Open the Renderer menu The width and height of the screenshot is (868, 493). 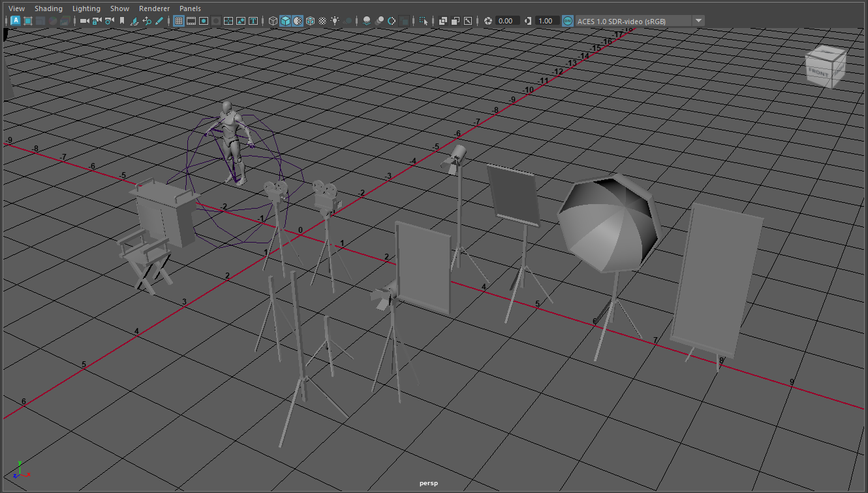tap(154, 8)
